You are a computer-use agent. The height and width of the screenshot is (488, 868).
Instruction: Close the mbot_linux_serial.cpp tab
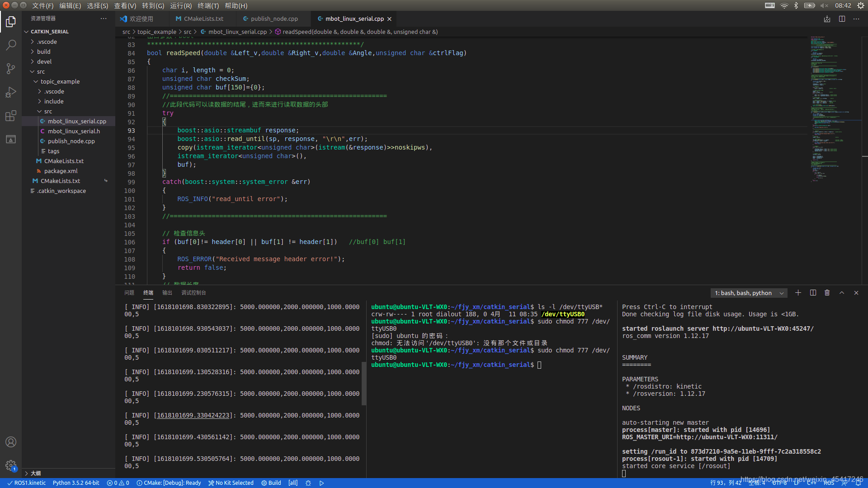[389, 19]
